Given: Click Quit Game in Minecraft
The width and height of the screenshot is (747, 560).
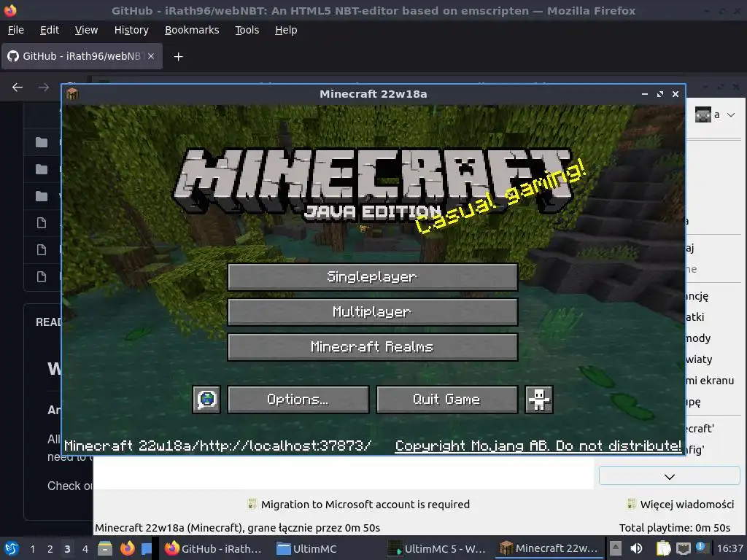Looking at the screenshot, I should point(447,399).
